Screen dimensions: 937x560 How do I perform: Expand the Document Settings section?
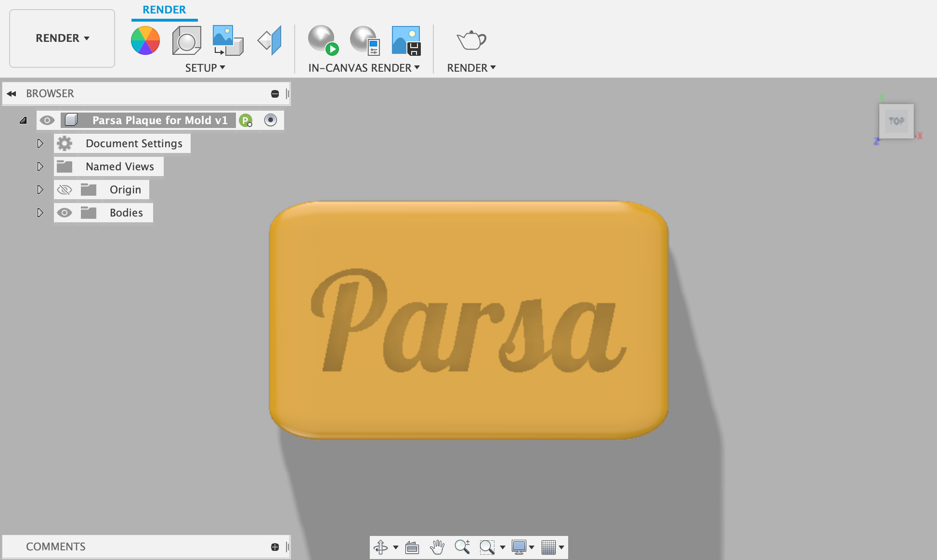point(40,143)
